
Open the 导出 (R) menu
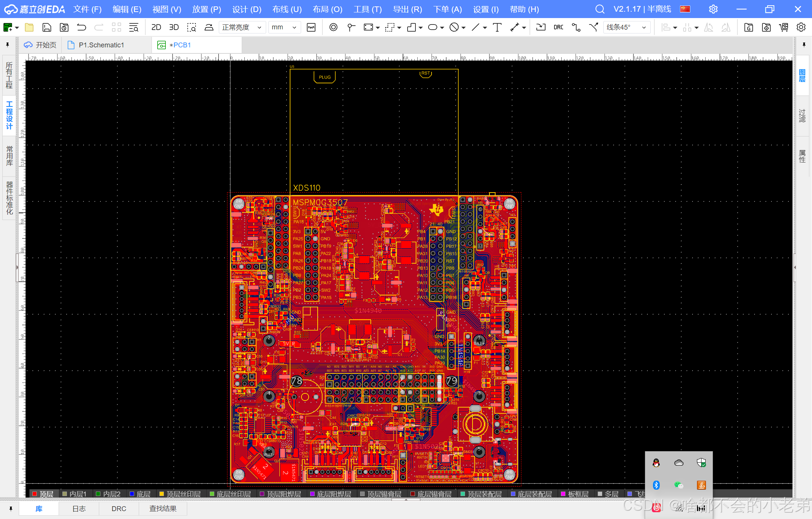[x=408, y=9]
